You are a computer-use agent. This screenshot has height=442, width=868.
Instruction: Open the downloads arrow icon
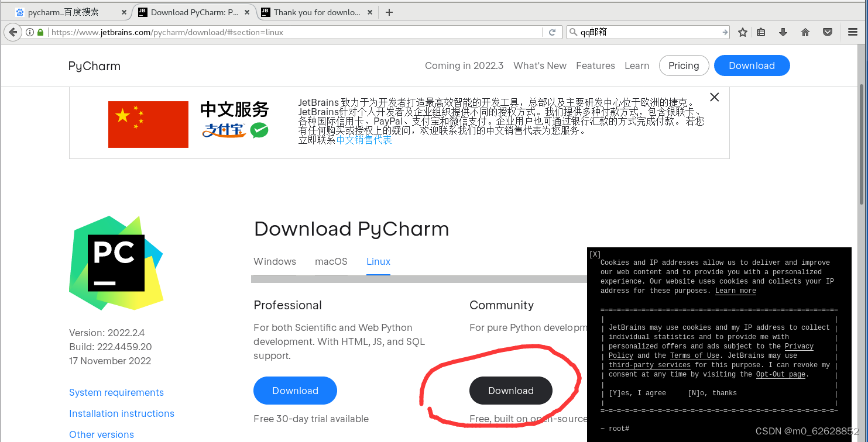point(783,33)
